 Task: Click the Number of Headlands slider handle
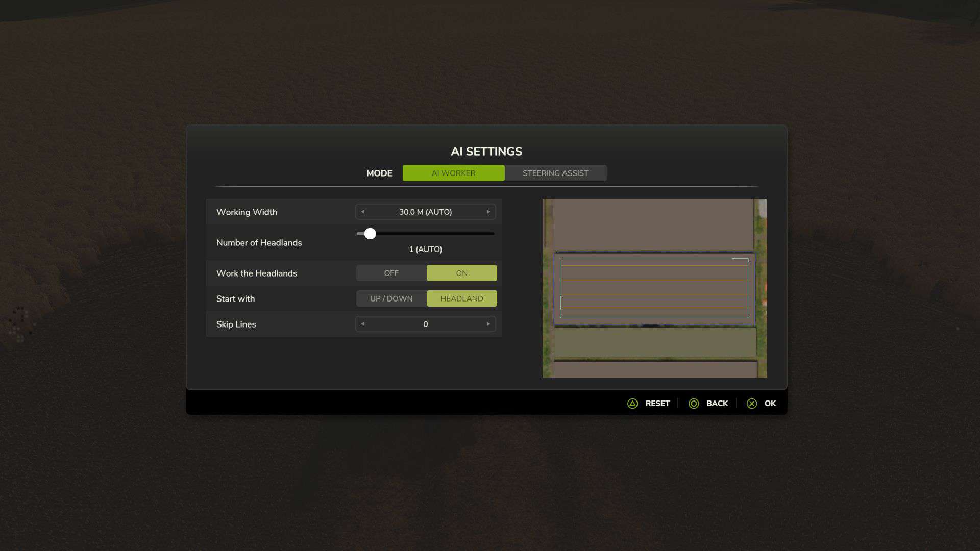click(x=370, y=234)
